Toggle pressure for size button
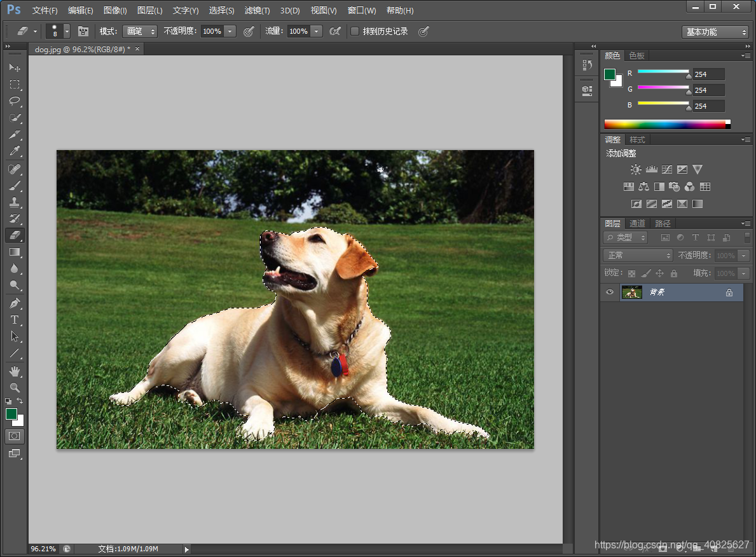Viewport: 756px width, 557px height. (423, 31)
